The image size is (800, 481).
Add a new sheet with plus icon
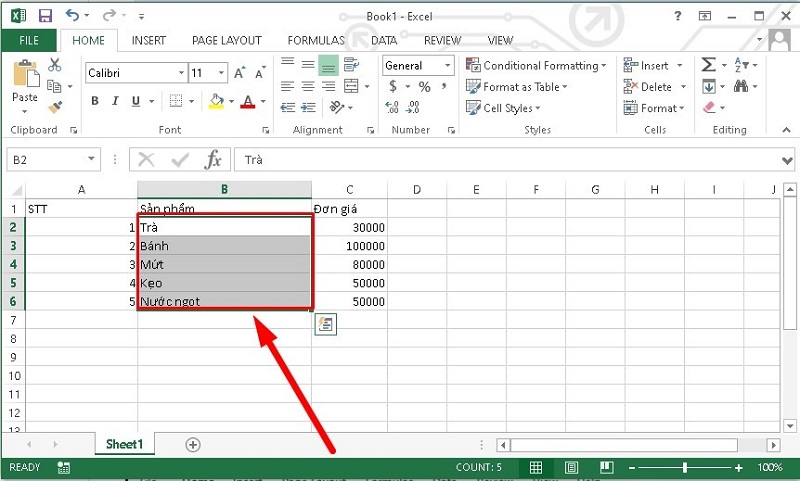pyautogui.click(x=193, y=444)
